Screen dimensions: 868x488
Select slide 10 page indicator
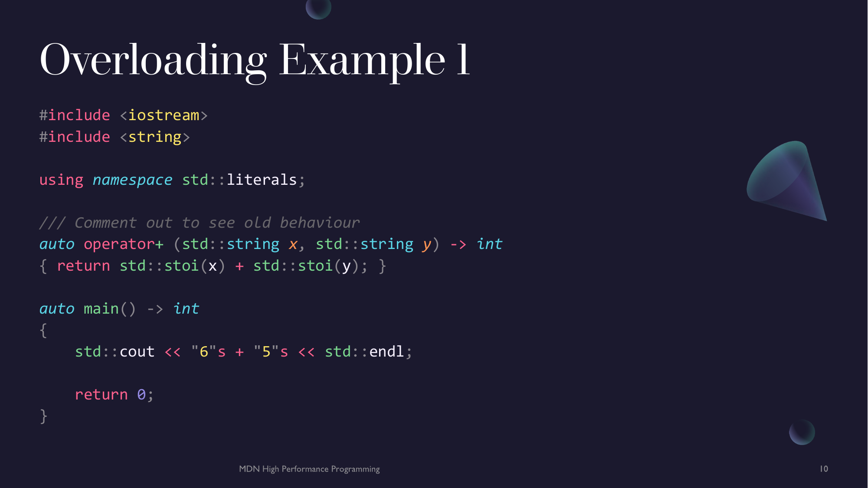point(824,469)
